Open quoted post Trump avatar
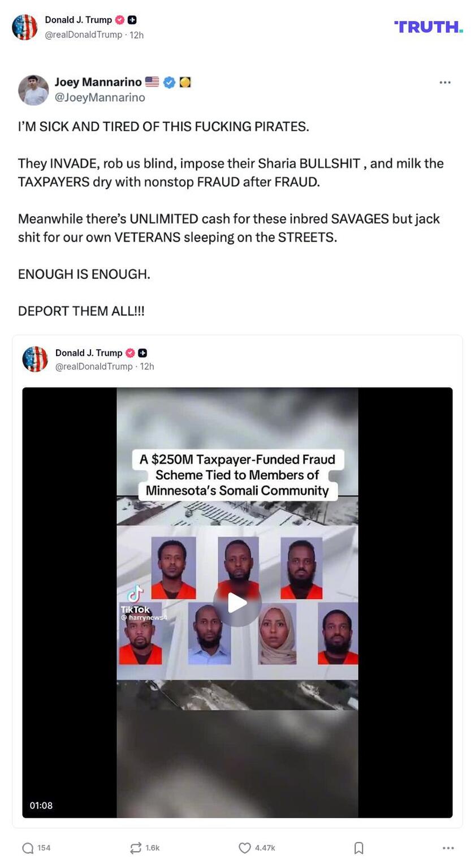This screenshot has height=868, width=475. coord(35,359)
